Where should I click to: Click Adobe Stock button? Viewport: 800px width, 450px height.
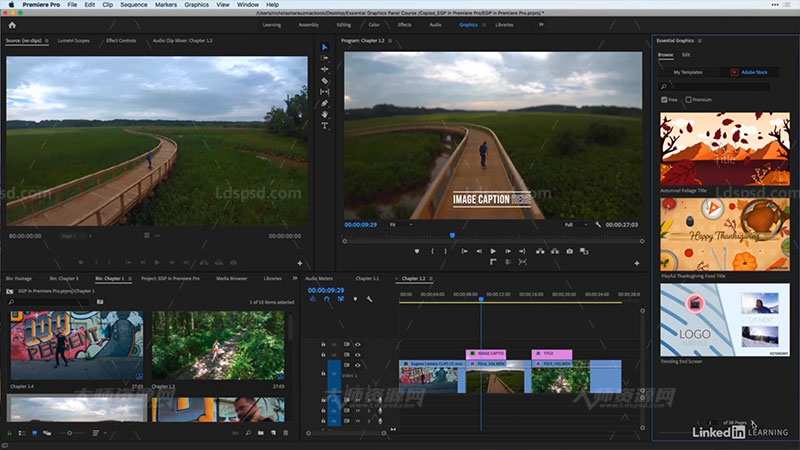[749, 72]
